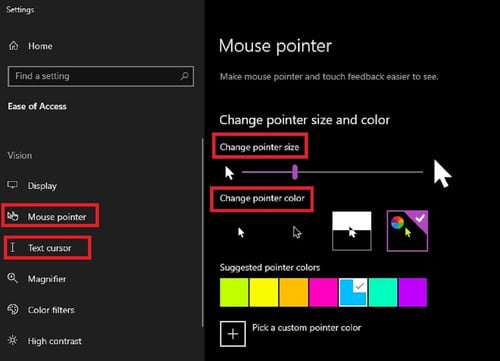Choose the lime green suggested color
The image size is (500, 361).
coord(234,292)
